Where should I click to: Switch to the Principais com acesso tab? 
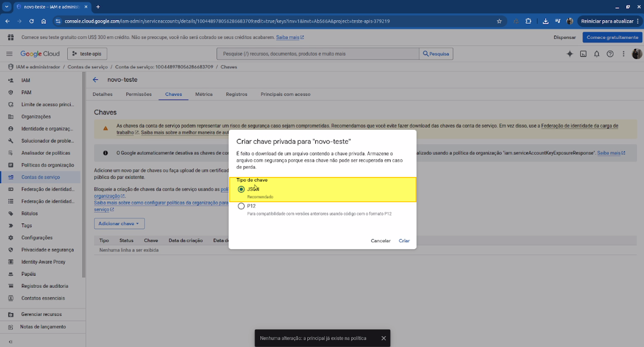286,94
